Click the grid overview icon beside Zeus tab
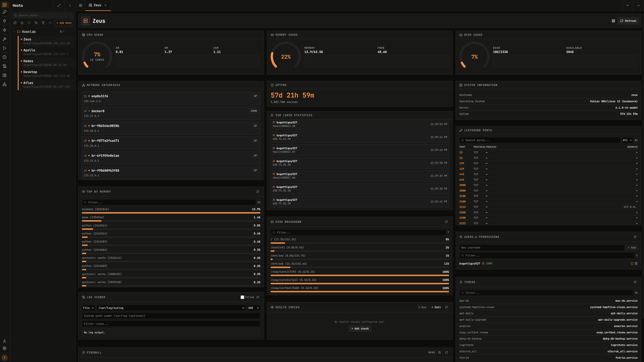Image resolution: width=644 pixels, height=362 pixels. [x=80, y=5]
